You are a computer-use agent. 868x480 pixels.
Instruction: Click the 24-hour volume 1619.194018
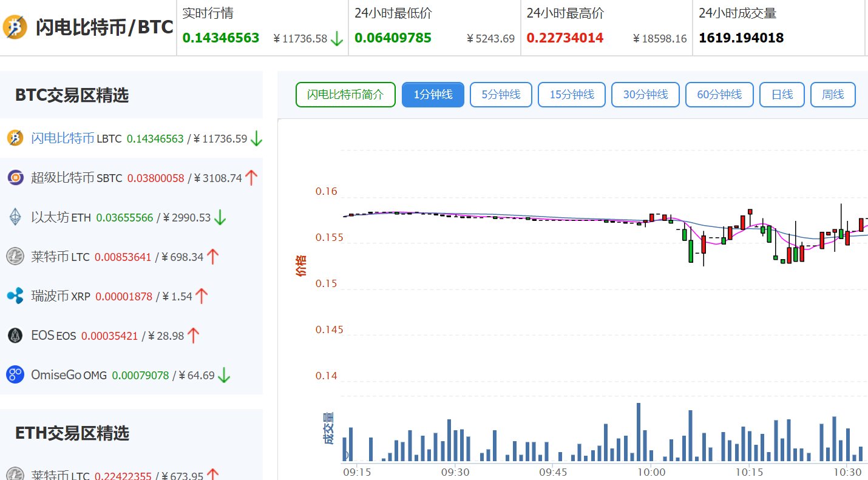point(741,38)
